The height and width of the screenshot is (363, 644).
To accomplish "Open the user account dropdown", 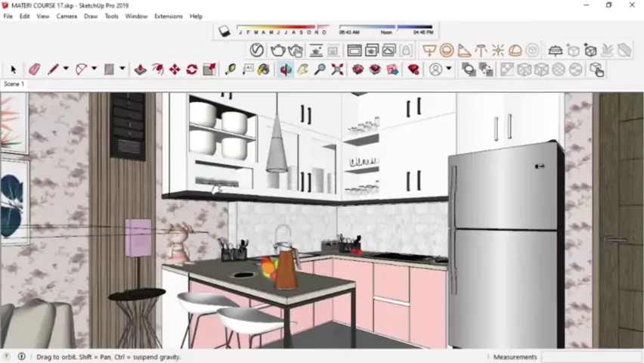I will pyautogui.click(x=448, y=70).
